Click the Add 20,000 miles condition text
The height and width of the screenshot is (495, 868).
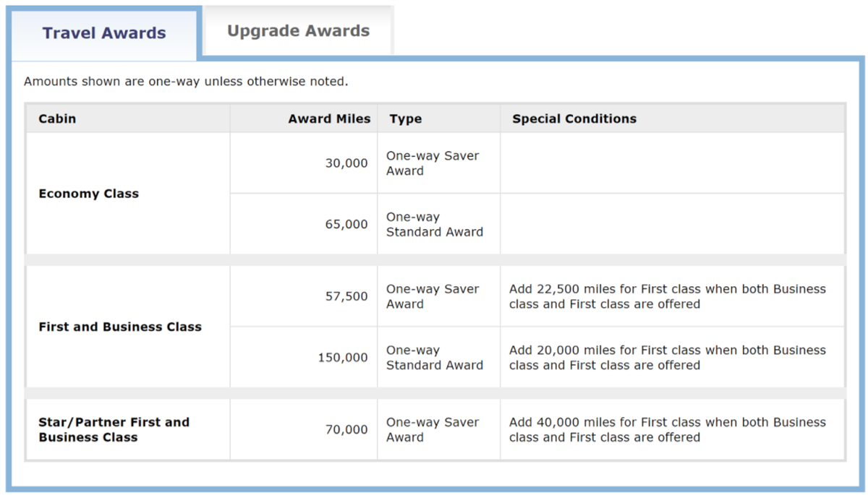(667, 357)
